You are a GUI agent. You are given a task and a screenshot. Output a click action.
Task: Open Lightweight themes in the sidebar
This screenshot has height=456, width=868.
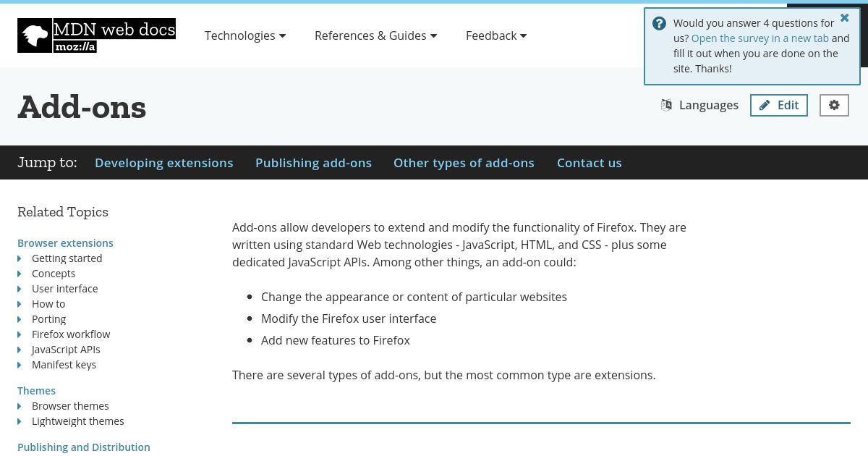(x=78, y=421)
